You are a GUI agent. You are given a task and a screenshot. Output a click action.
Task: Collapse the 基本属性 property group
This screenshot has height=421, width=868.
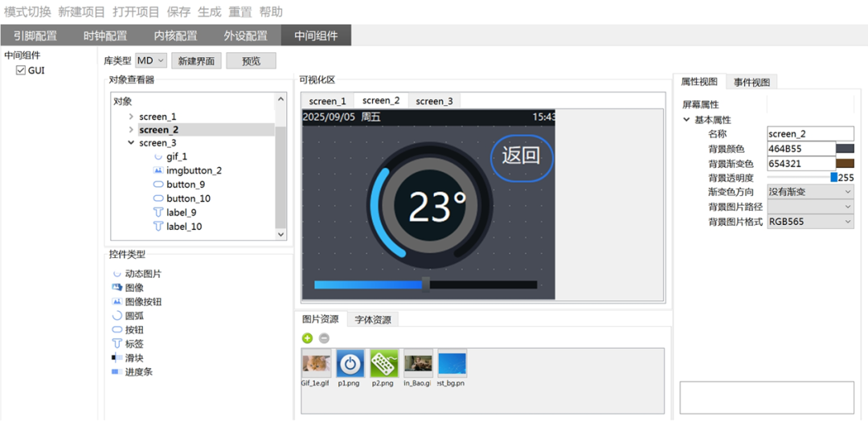click(x=686, y=120)
